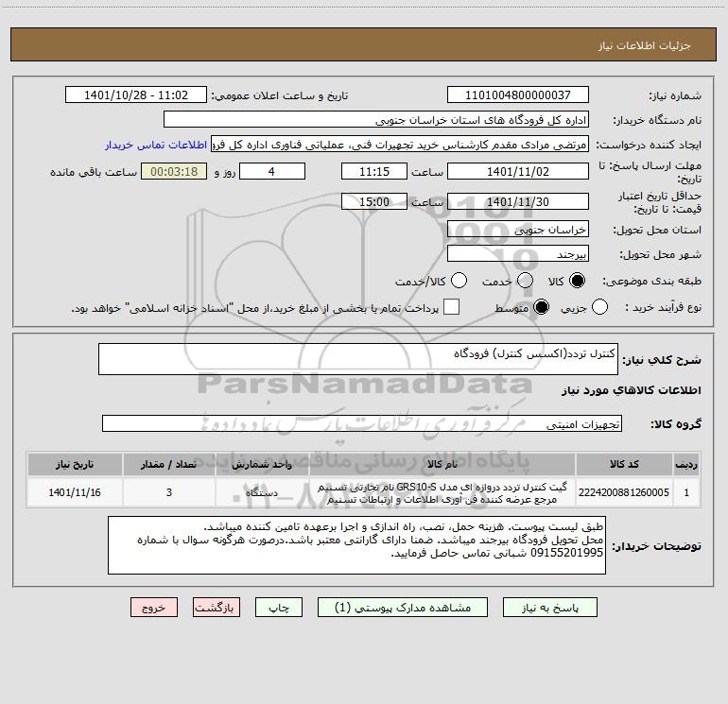This screenshot has height=704, width=728.
Task: Click the need date cell 1401/11/16
Action: click(x=75, y=492)
